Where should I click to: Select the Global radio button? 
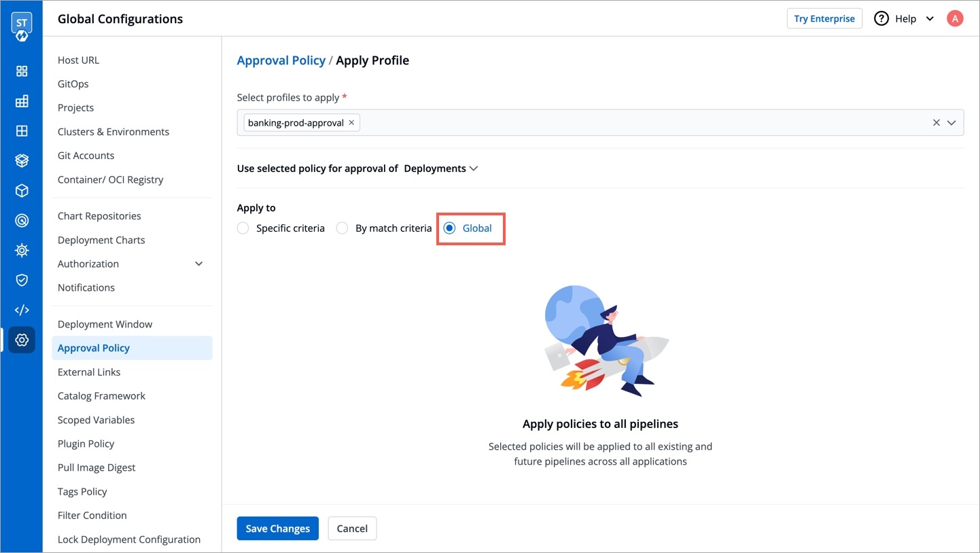coord(449,228)
